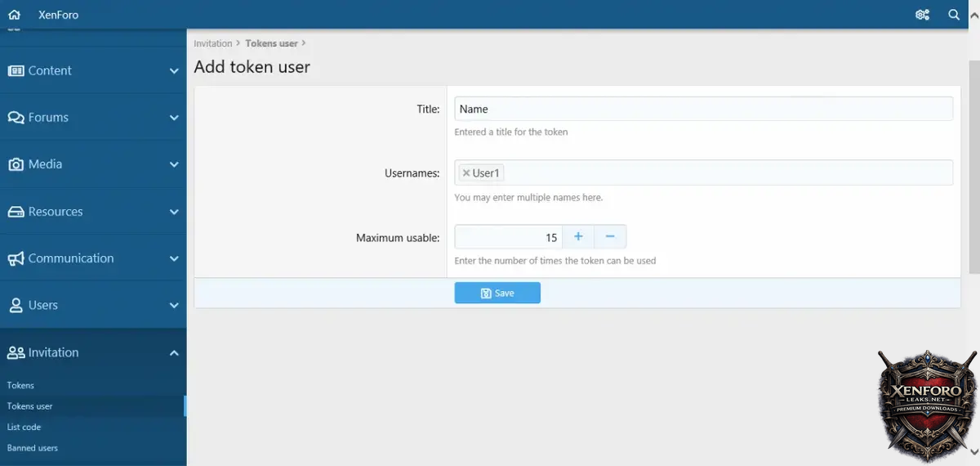The height and width of the screenshot is (466, 980).
Task: Remove User1 tag with the x
Action: [466, 173]
